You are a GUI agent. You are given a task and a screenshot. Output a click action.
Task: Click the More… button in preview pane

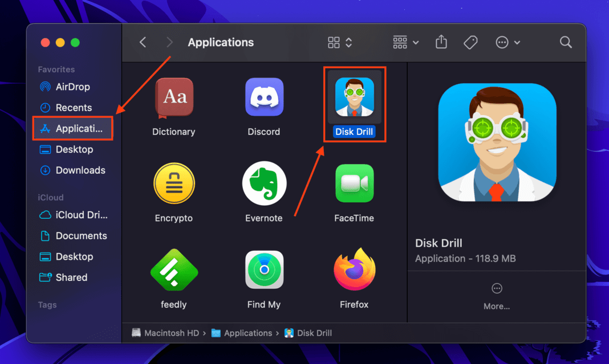pyautogui.click(x=497, y=296)
